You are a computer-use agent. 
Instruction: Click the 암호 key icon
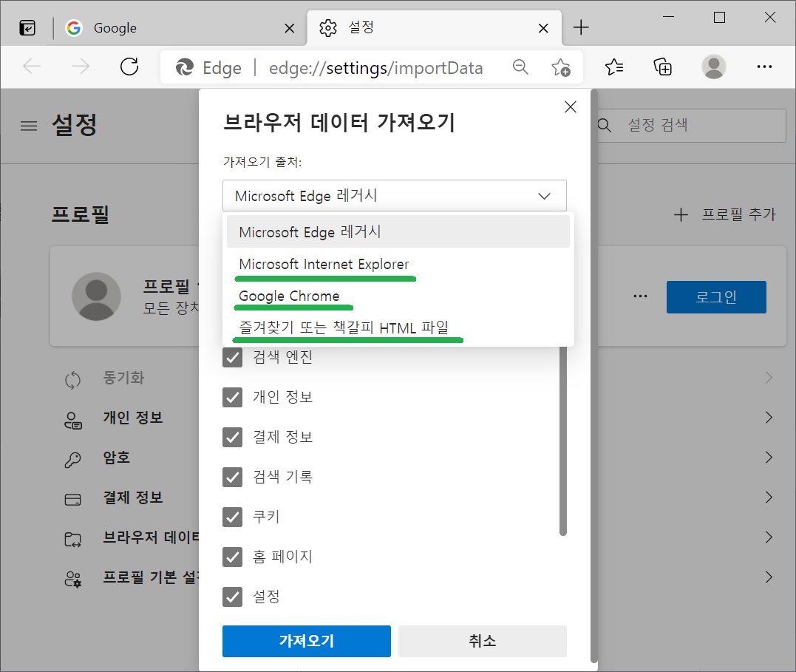tap(72, 459)
